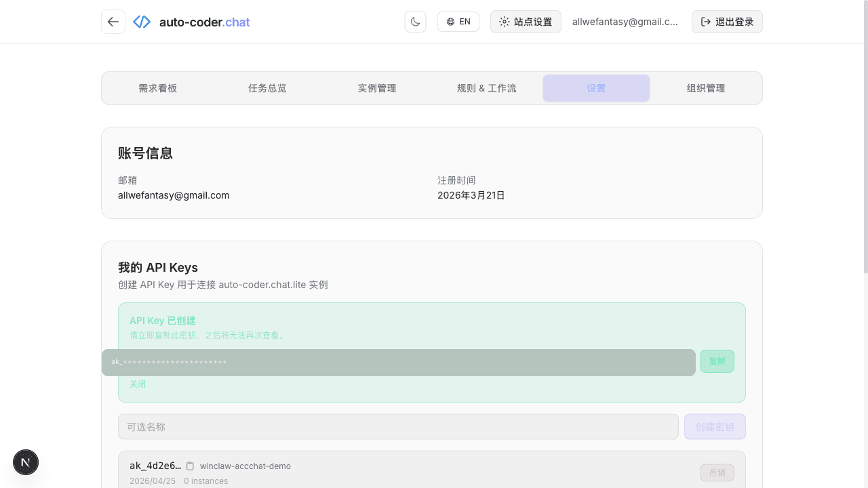Click the sun icon inside the 站点设置 button

(x=504, y=22)
